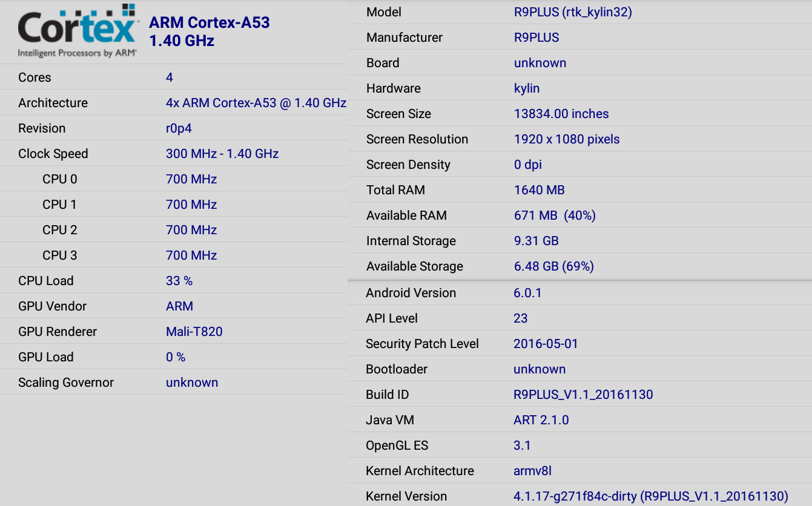812x506 pixels.
Task: Select the CPU Load 33 % value
Action: pos(179,281)
